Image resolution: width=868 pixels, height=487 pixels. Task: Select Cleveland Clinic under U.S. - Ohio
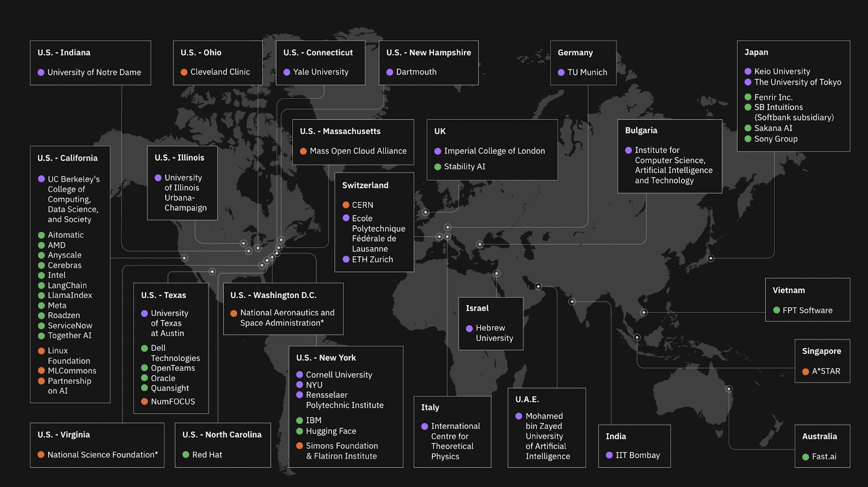coord(215,72)
